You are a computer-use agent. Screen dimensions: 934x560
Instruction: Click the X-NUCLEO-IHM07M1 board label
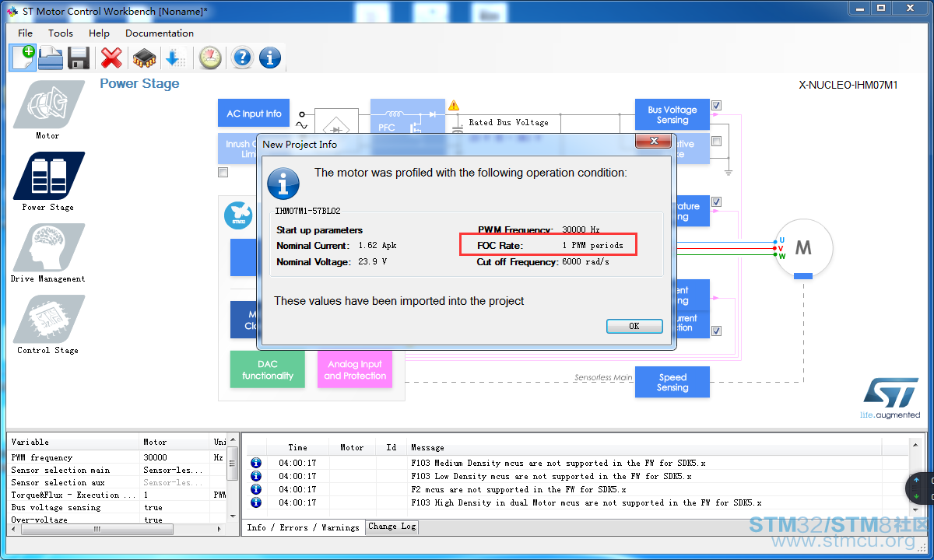[x=848, y=85]
